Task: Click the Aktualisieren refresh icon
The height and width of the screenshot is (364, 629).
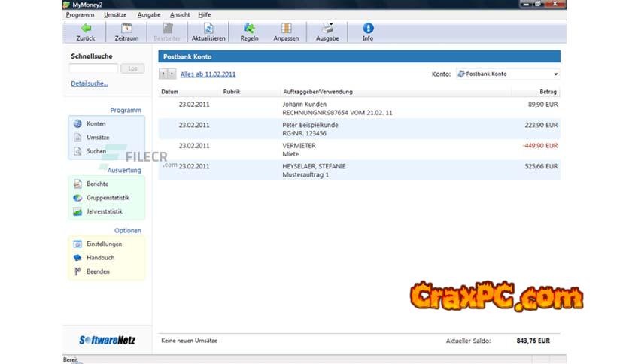Action: point(208,29)
